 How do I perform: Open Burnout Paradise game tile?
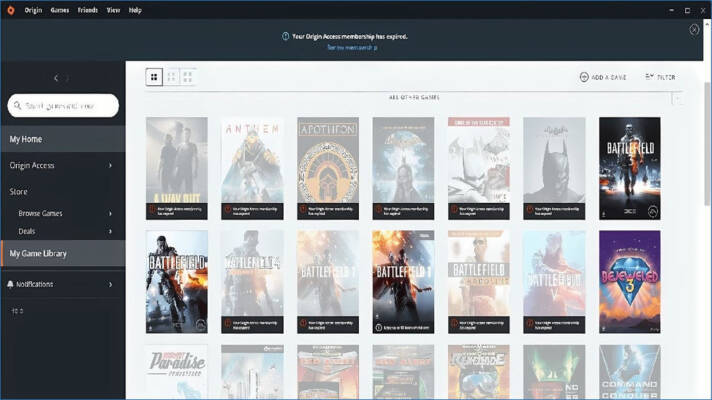pos(177,372)
